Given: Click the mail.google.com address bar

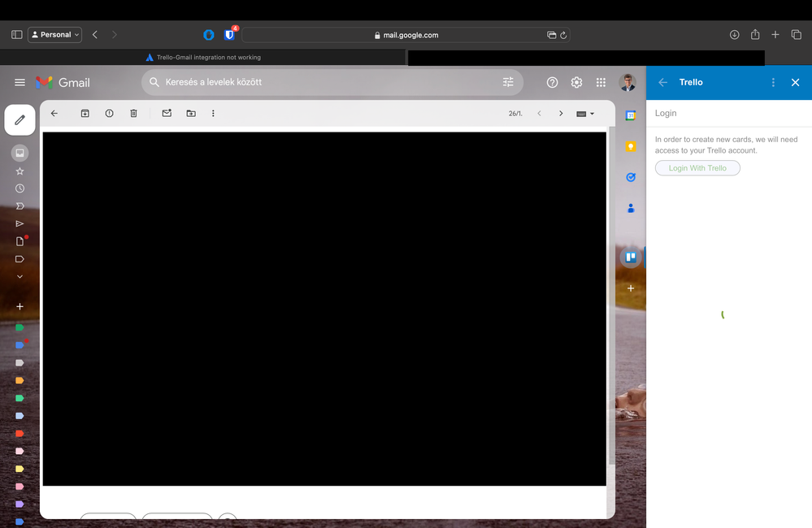Looking at the screenshot, I should click(406, 35).
